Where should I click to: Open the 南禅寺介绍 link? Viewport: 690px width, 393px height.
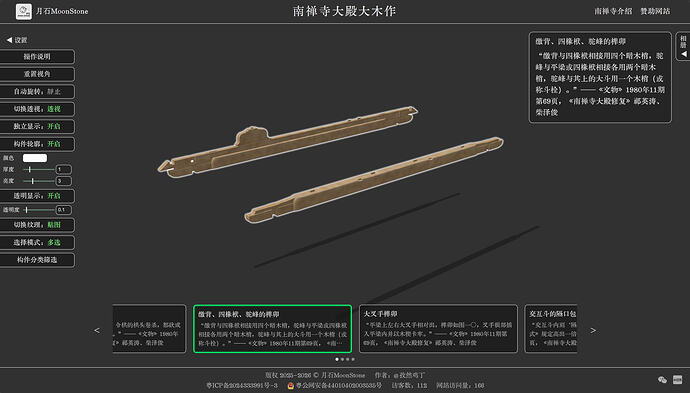tap(613, 11)
